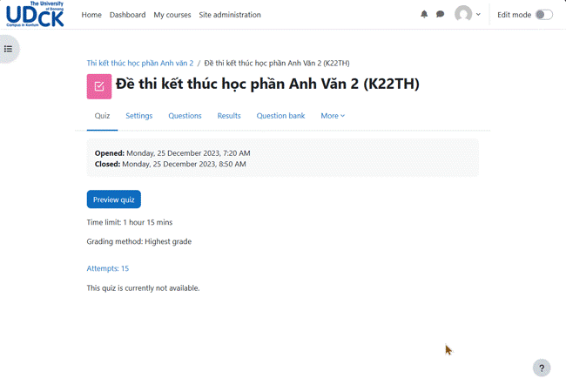
Task: Click the pink quiz activity icon
Action: [x=98, y=85]
